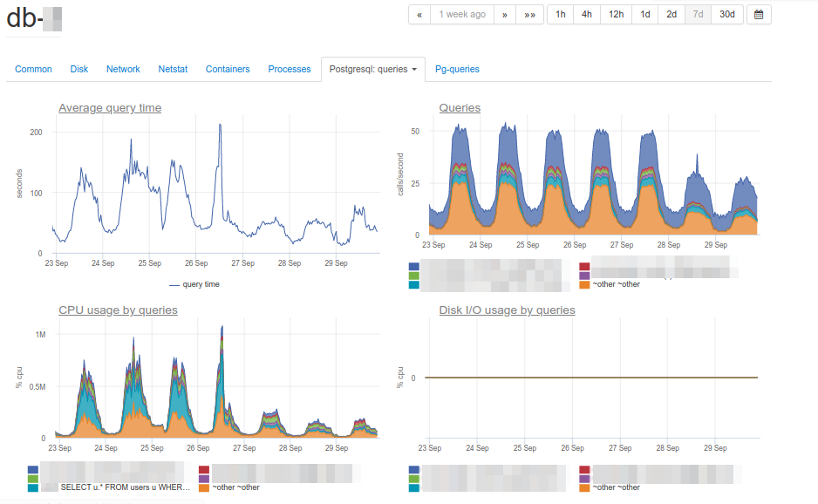Open the Common tab
Screen dimensions: 818x504
[x=34, y=70]
